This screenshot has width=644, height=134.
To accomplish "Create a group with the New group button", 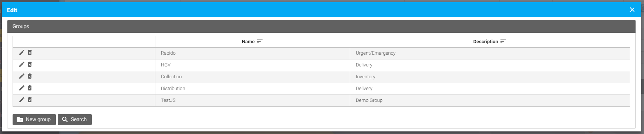I will 34,120.
